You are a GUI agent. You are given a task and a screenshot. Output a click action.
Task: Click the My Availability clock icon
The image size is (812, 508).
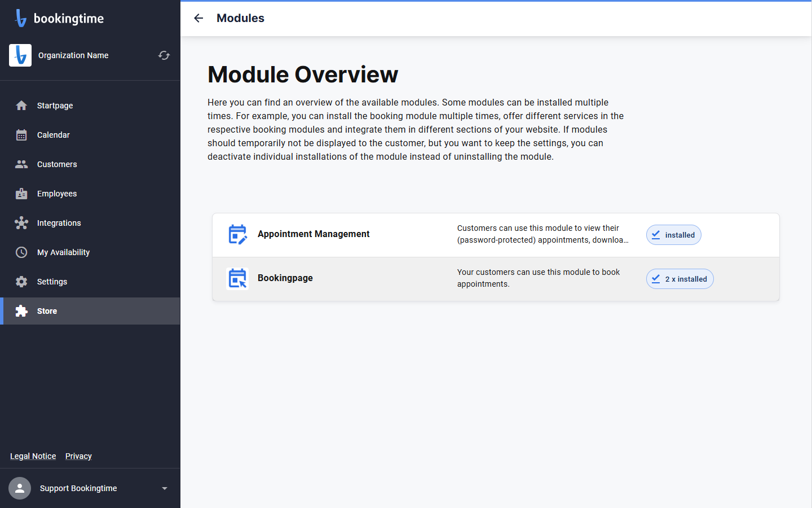click(x=21, y=252)
